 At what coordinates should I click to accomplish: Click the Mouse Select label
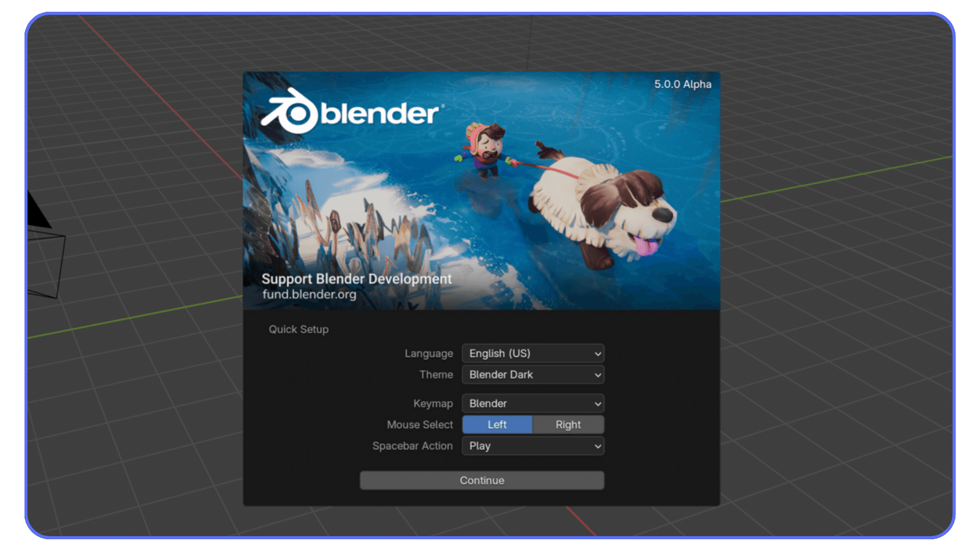point(420,424)
